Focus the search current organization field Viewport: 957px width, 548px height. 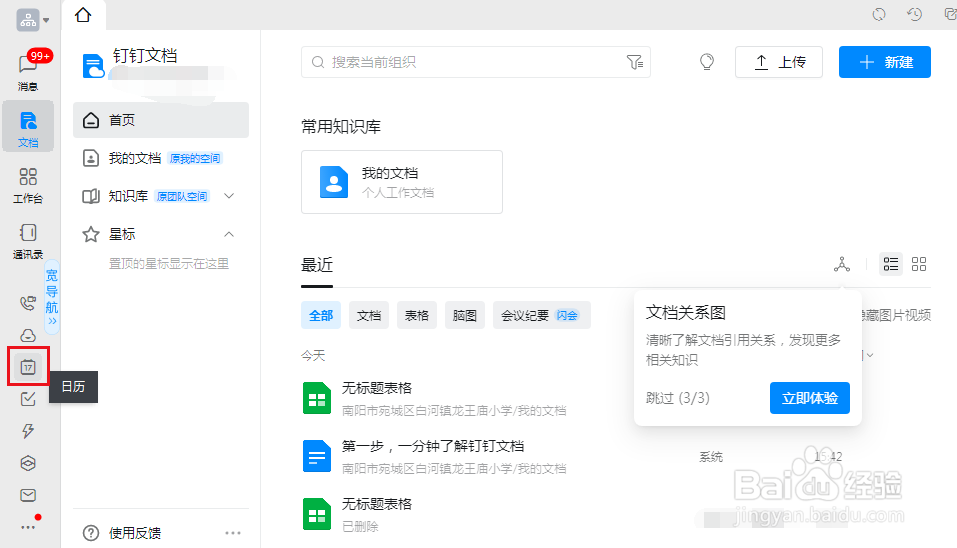pos(475,62)
